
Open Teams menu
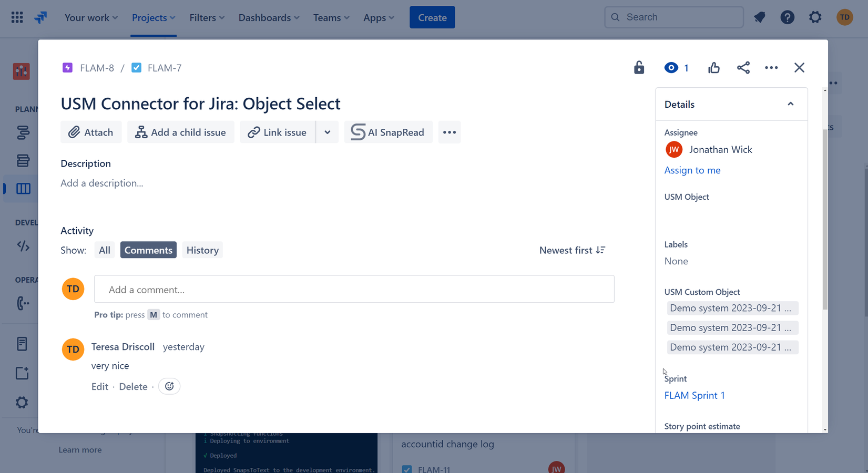click(331, 17)
